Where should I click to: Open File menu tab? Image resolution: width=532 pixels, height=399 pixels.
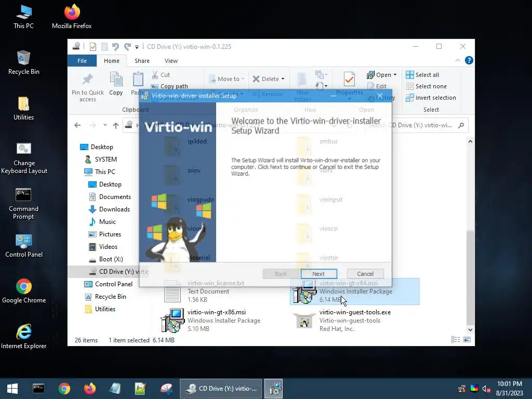[x=82, y=61]
